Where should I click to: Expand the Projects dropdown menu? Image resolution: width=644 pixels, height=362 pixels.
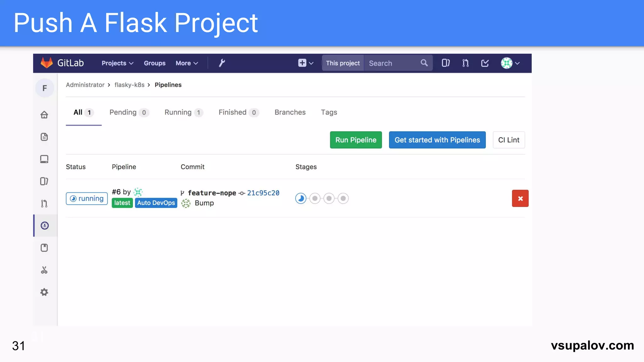tap(117, 63)
